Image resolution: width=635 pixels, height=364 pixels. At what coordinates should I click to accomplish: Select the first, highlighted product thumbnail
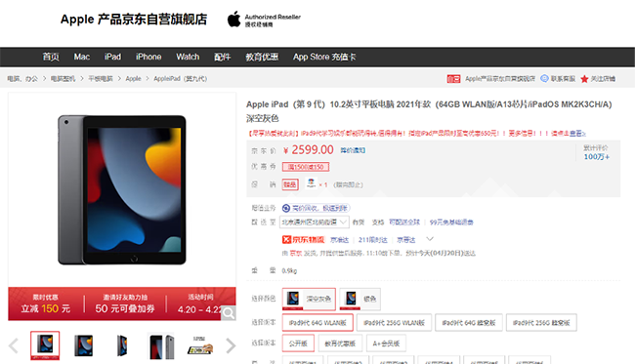(x=45, y=345)
